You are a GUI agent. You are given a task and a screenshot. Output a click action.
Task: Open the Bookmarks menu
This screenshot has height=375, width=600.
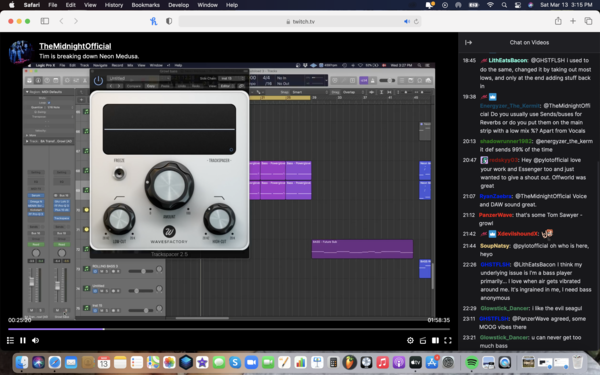coord(145,5)
